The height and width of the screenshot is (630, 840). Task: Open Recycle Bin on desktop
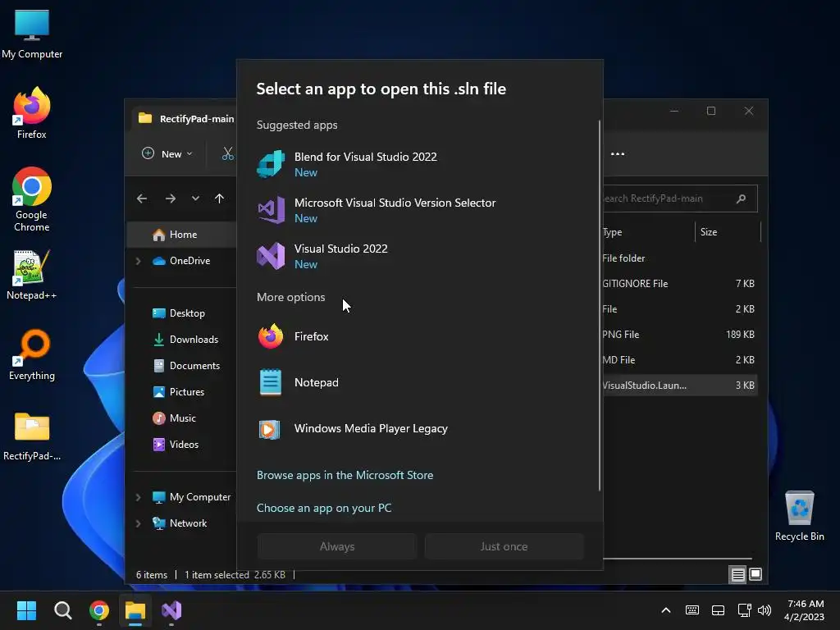point(799,516)
